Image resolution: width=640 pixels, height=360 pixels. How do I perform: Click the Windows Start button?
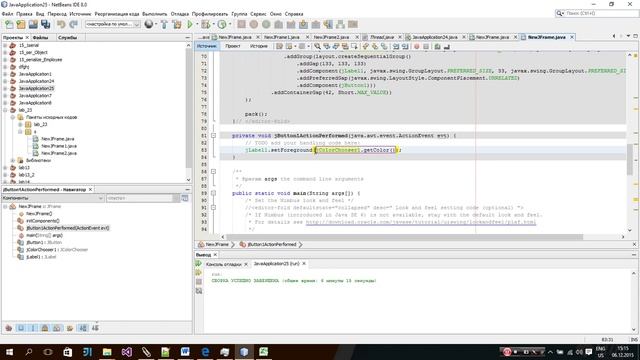pyautogui.click(x=9, y=351)
